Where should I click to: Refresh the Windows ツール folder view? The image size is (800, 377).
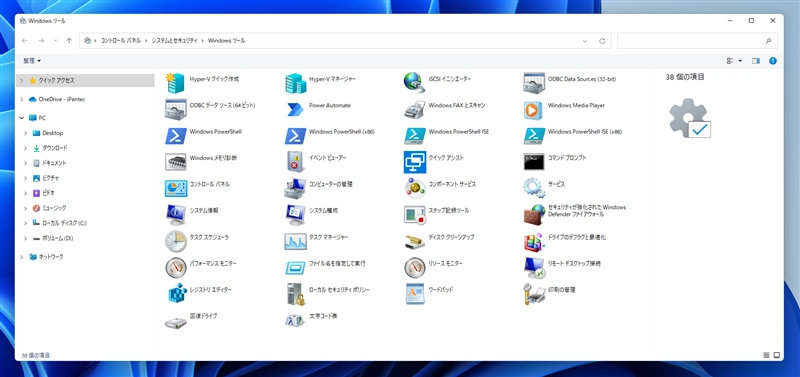602,40
